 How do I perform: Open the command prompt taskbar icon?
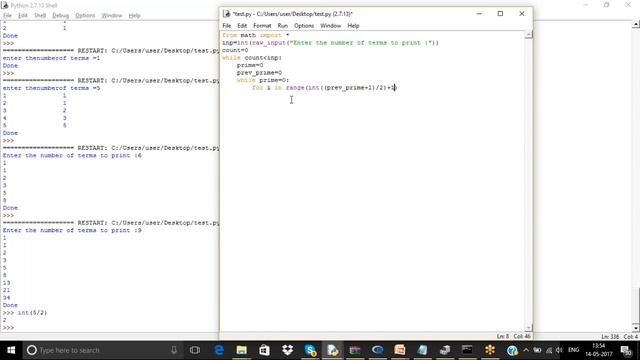[467, 350]
